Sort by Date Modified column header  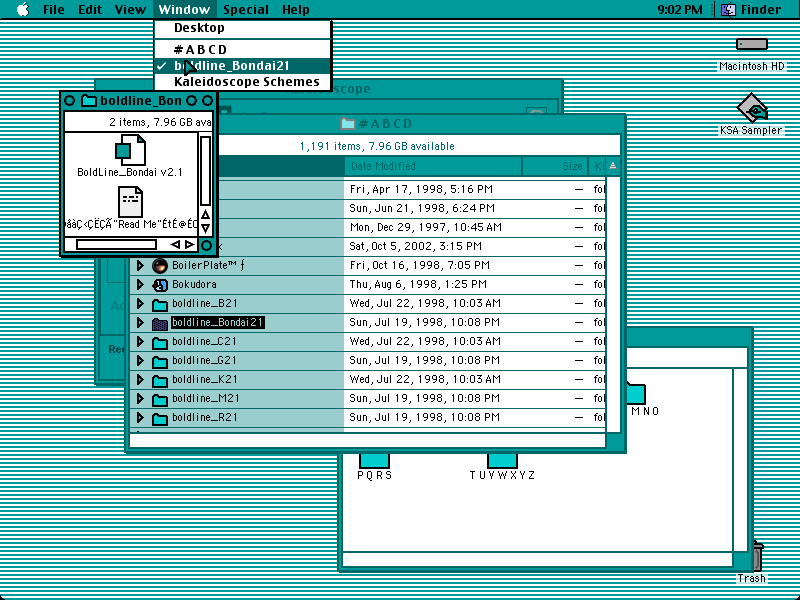click(x=433, y=166)
